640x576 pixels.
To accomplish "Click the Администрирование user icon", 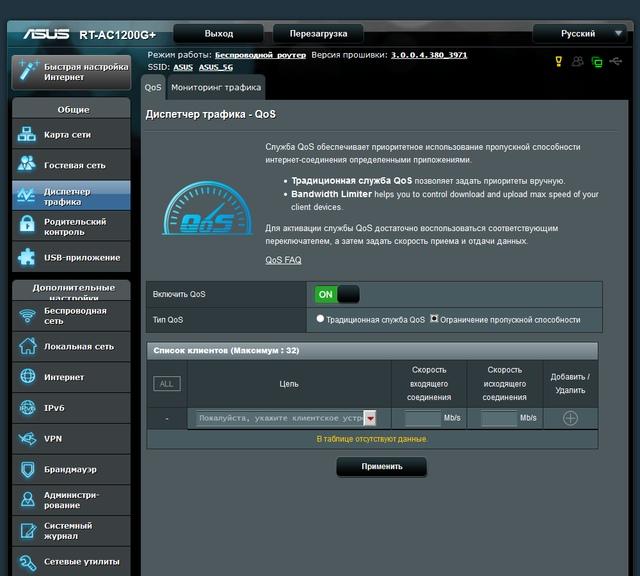I will [x=28, y=499].
